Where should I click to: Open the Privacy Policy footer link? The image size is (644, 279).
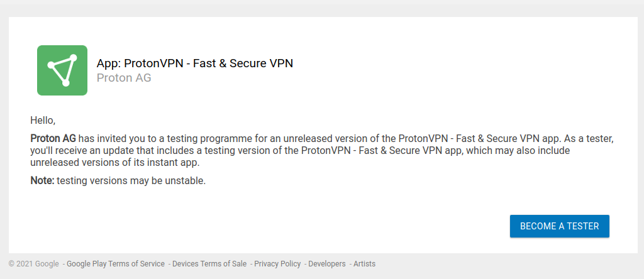pos(277,264)
